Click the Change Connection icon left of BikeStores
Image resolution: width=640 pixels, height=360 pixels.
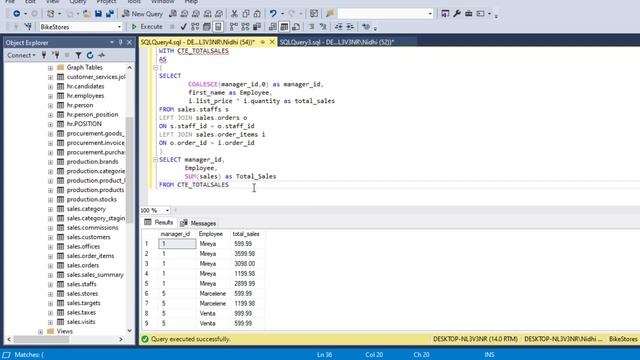28,27
